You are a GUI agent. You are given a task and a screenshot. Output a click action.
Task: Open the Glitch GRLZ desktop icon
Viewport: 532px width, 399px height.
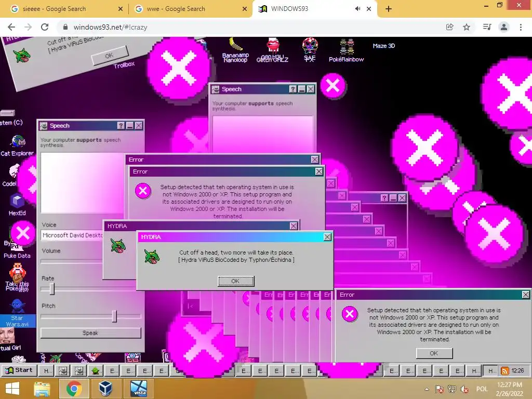coord(272,50)
